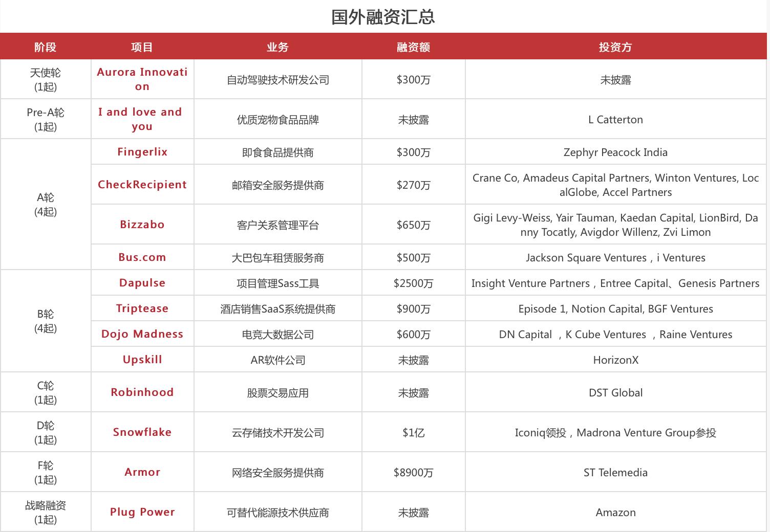Click the 战略融资 (1起) stage cell
Viewport: 770px width, 532px height.
coord(46,513)
